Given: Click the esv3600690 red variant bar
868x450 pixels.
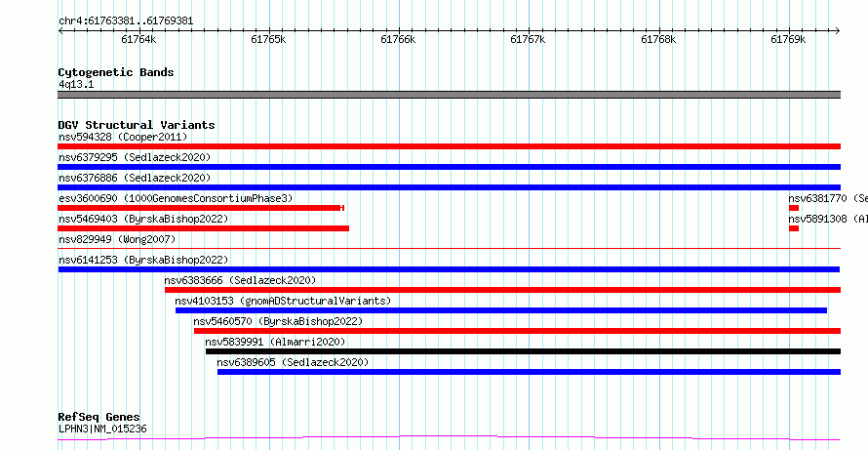Looking at the screenshot, I should pos(200,208).
